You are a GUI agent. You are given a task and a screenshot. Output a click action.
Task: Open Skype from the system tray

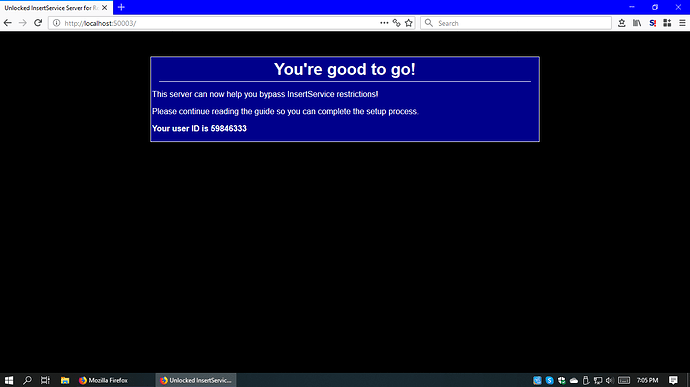tap(550, 380)
